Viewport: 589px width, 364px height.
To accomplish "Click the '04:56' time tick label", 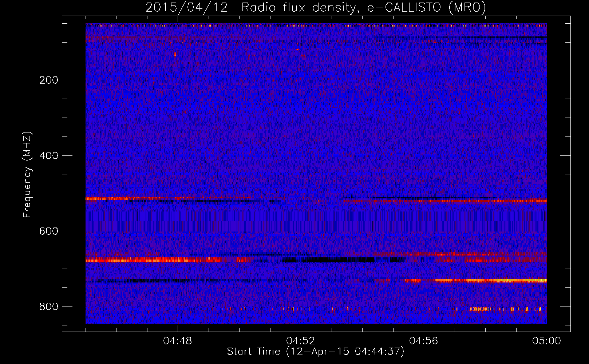I will point(424,341).
